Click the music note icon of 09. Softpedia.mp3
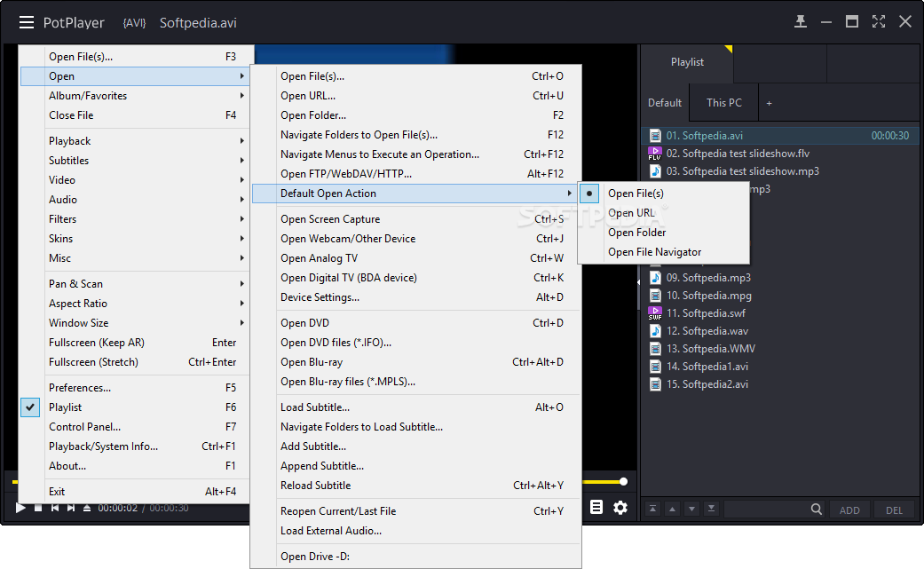Image resolution: width=924 pixels, height=569 pixels. (x=655, y=278)
